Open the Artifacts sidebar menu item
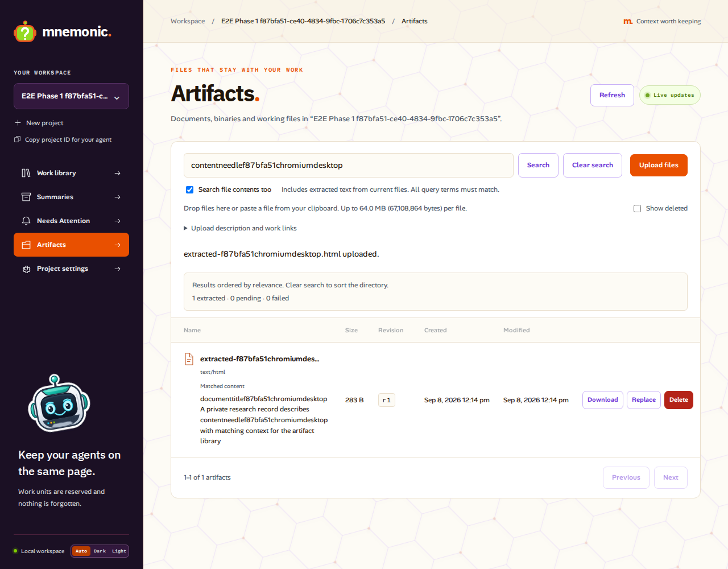 [71, 245]
